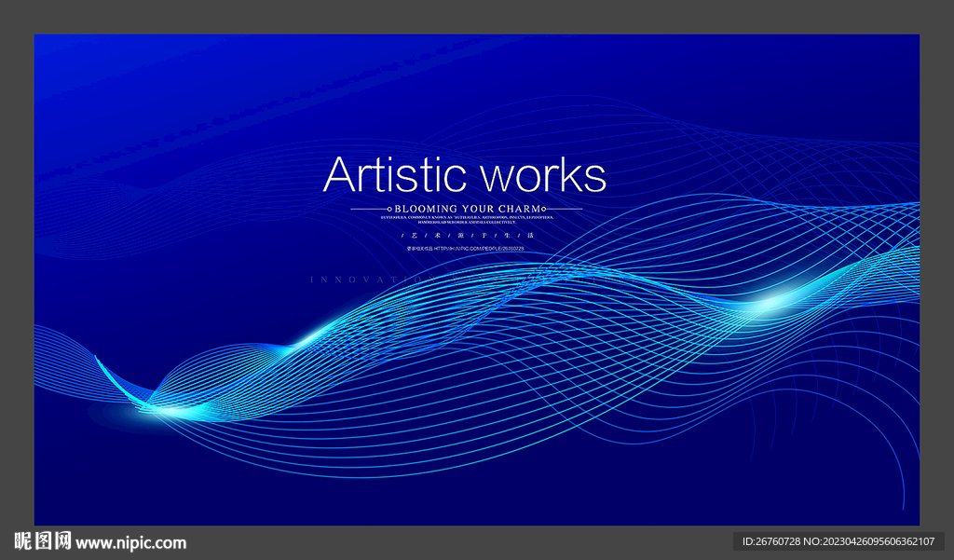The height and width of the screenshot is (560, 954).
Task: Click the word "works" in the title
Action: coord(544,175)
